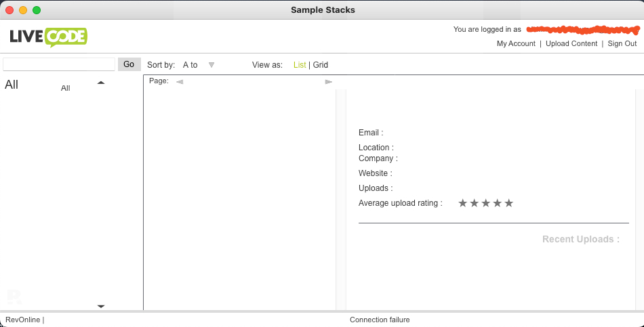Click the search text field
The width and height of the screenshot is (644, 327).
coord(59,64)
